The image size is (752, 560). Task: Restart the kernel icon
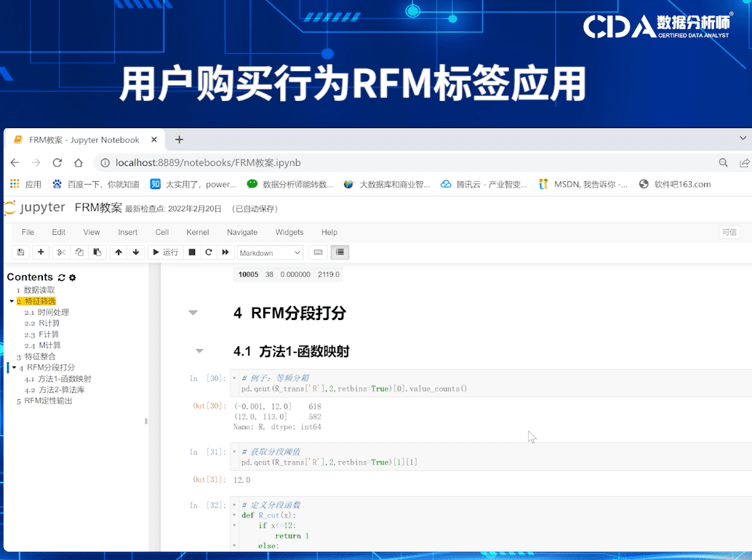(x=209, y=252)
